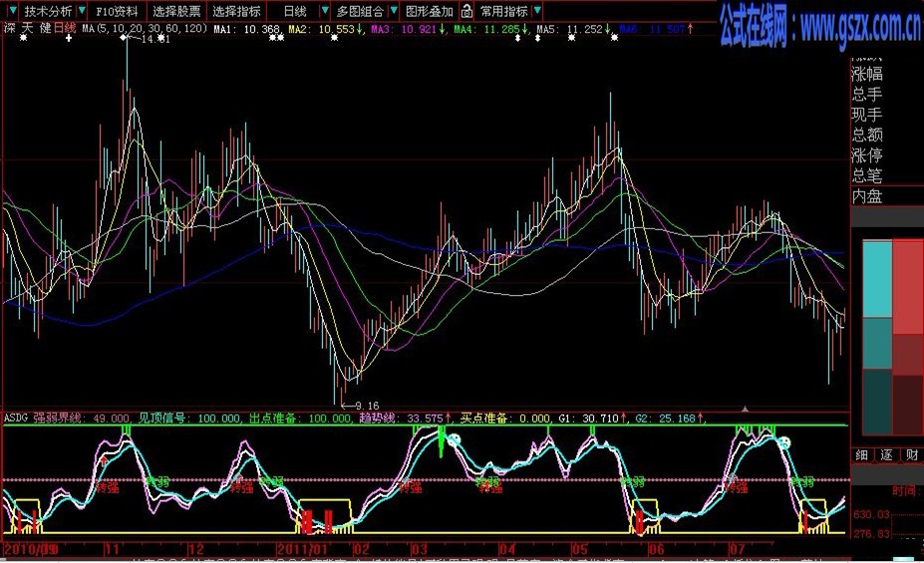The width and height of the screenshot is (924, 563).
Task: Expand the 日线 period dropdown
Action: pyautogui.click(x=324, y=11)
